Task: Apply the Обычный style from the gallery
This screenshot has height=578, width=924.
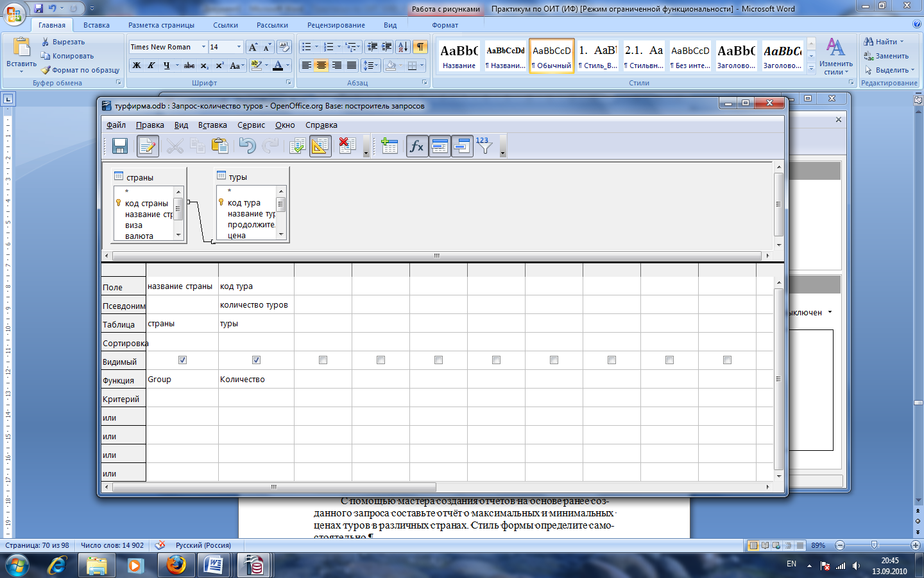Action: point(552,56)
